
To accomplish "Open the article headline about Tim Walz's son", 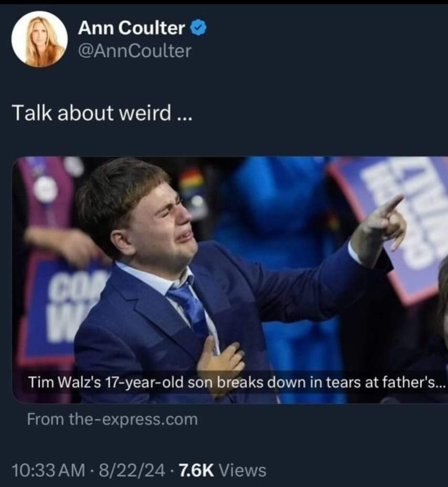I will tap(237, 382).
